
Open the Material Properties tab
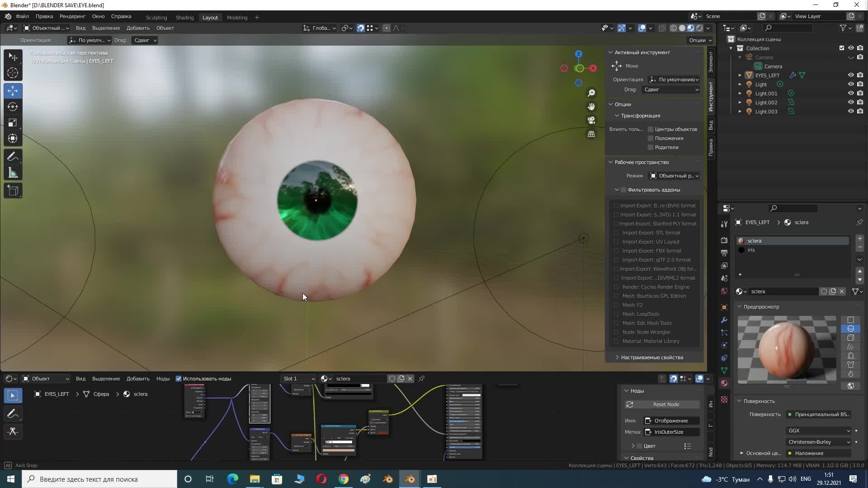(724, 383)
